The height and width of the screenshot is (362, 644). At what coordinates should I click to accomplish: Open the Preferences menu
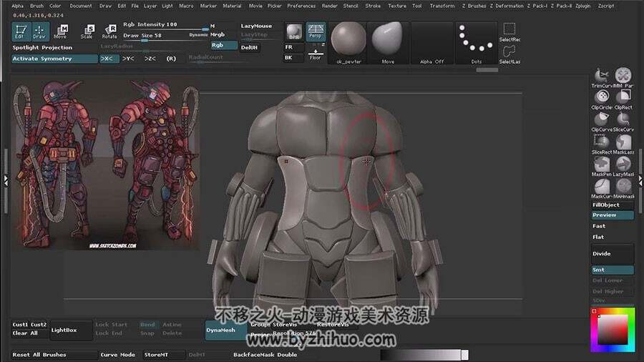coord(301,6)
